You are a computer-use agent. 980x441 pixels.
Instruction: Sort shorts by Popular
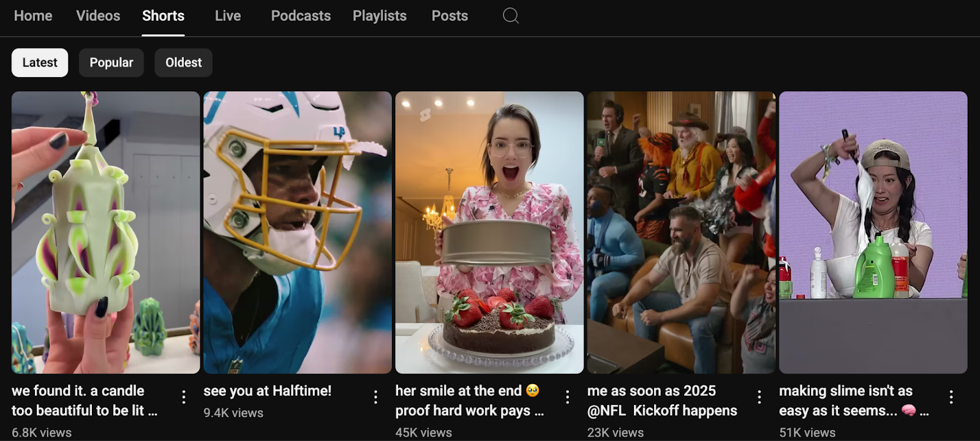tap(111, 62)
